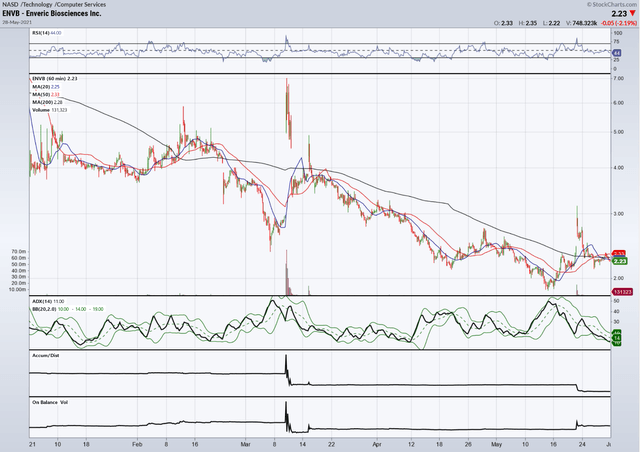The image size is (640, 452).
Task: Click the high value 'H: 2.35'
Action: click(528, 23)
